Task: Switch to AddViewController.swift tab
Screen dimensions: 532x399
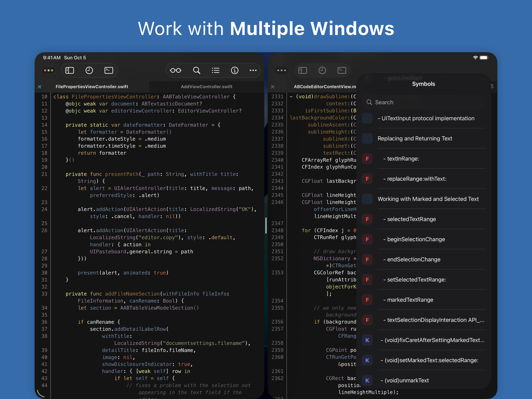Action: pos(206,87)
